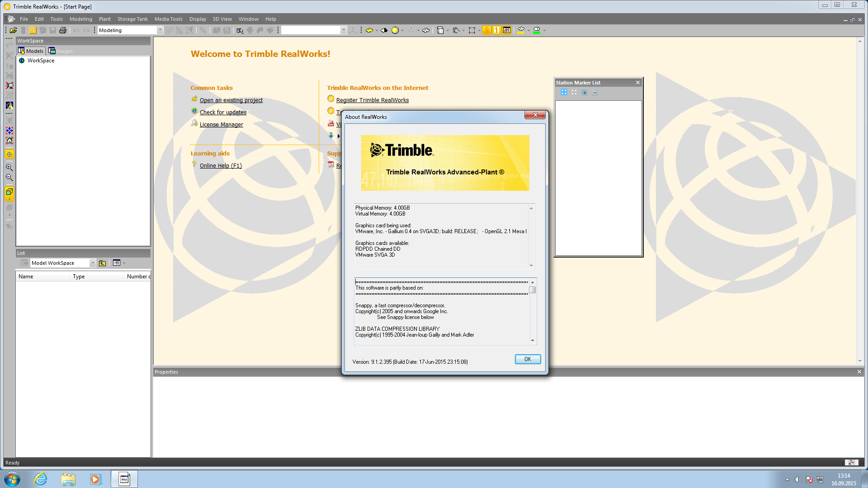This screenshot has width=868, height=488.
Task: Open the 3D View menu
Action: [222, 19]
